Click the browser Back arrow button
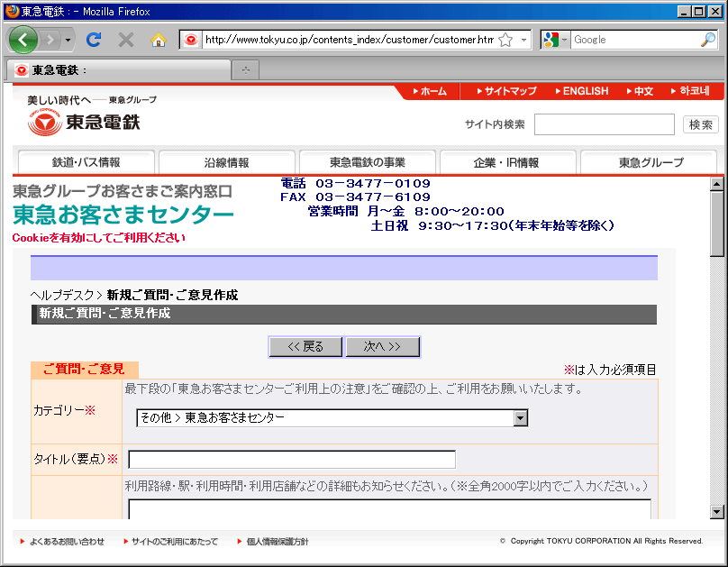The width and height of the screenshot is (728, 567). (x=23, y=40)
